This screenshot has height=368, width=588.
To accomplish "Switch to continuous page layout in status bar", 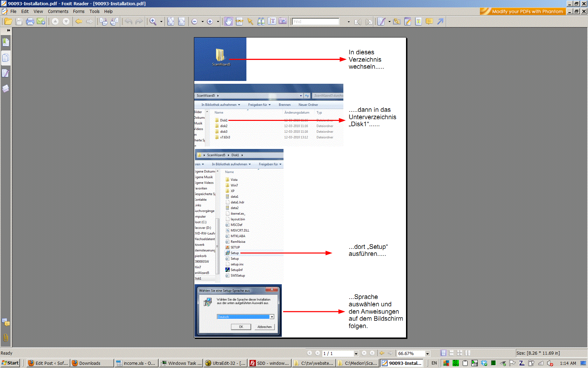I will (x=451, y=353).
